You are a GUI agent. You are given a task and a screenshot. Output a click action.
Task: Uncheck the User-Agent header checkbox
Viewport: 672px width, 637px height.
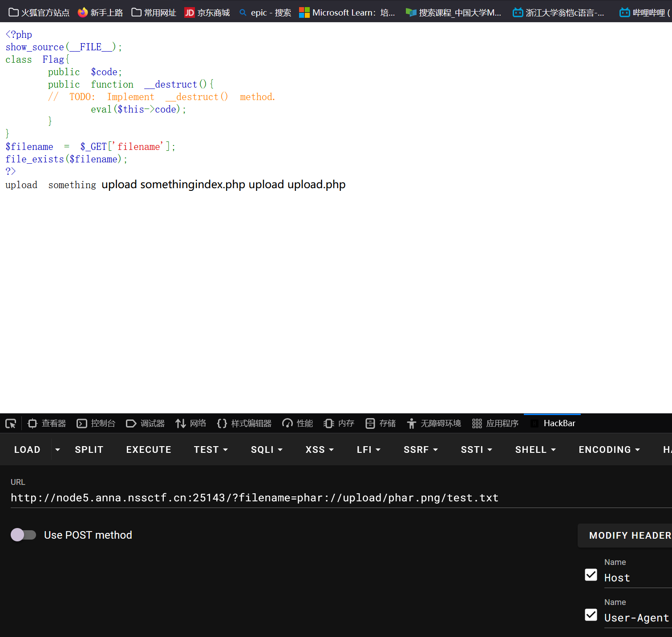591,615
